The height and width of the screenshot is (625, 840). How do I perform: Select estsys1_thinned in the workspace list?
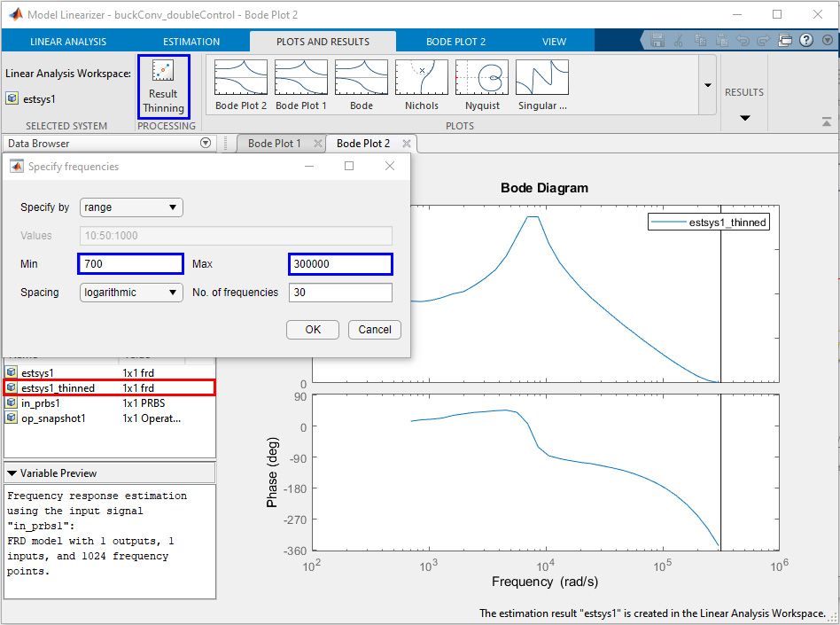[58, 388]
